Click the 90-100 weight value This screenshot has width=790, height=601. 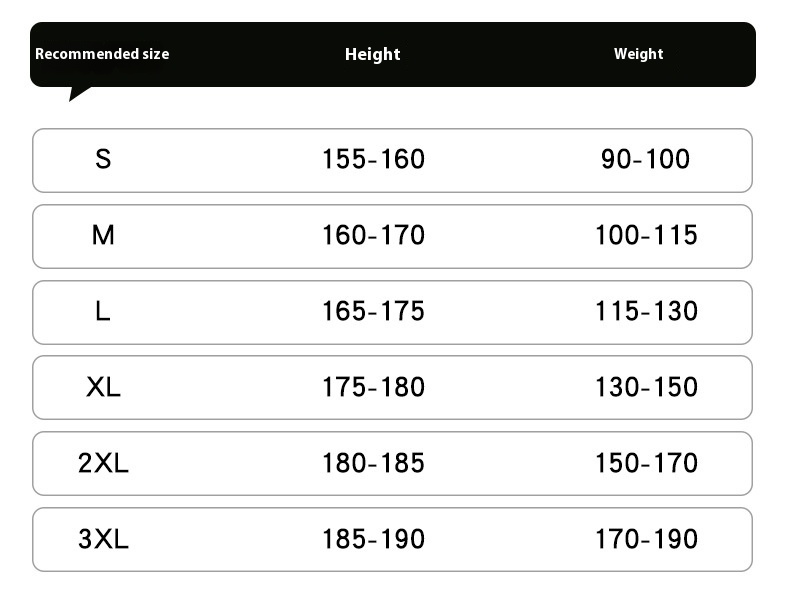[x=645, y=159]
